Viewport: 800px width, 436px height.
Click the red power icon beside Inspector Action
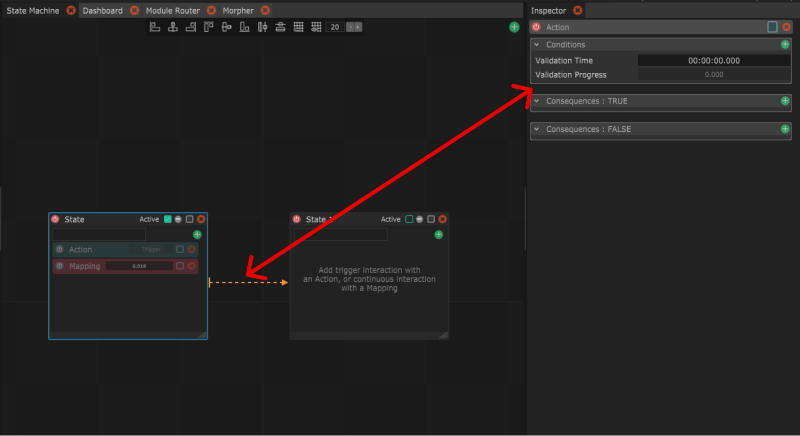click(x=537, y=28)
